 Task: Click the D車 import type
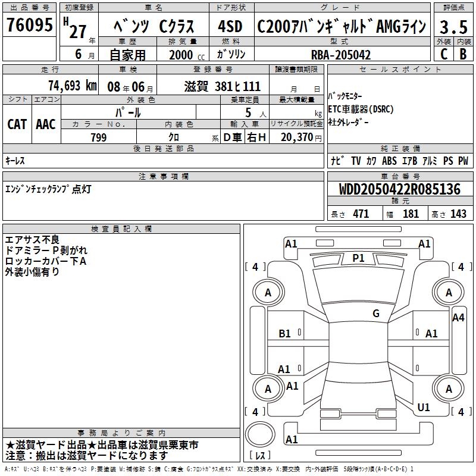point(233,137)
